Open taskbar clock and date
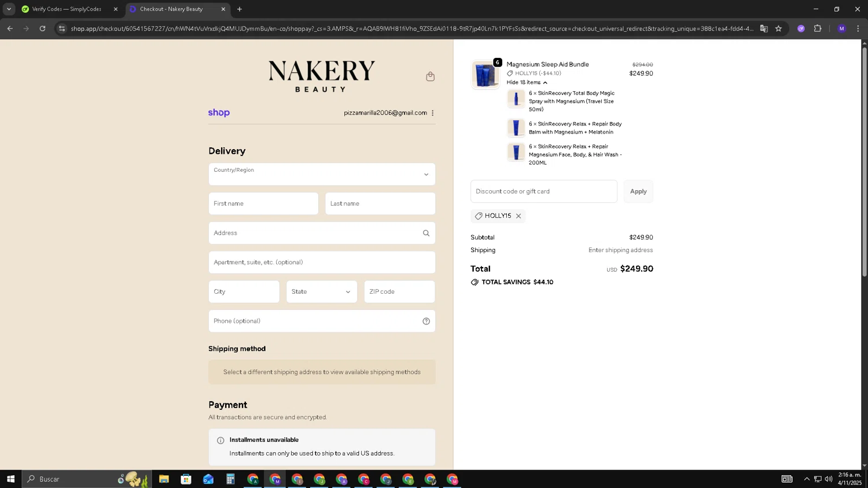 point(849,479)
